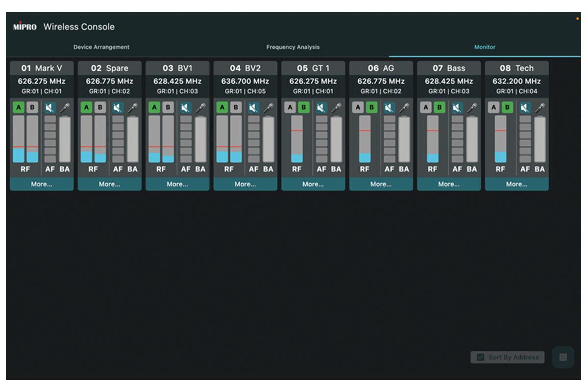Click the AF audio level meter on Spare
Viewport: 588px width, 392px height.
(x=118, y=140)
